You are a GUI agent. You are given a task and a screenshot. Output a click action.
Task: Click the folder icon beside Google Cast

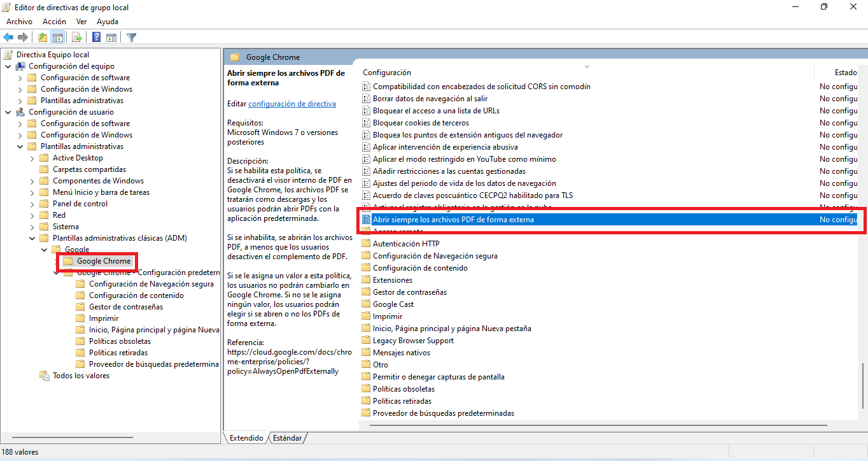tap(366, 304)
